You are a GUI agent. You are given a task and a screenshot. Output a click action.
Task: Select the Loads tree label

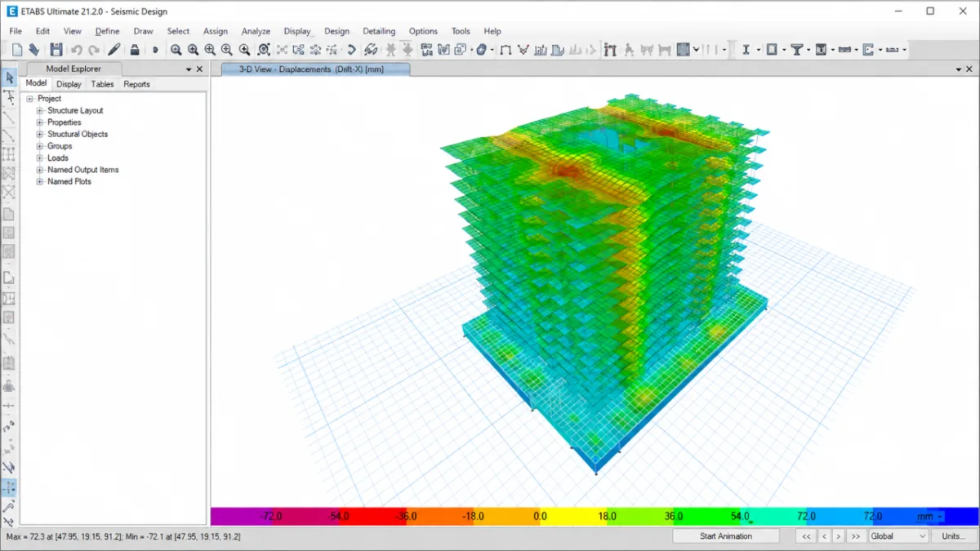coord(58,158)
